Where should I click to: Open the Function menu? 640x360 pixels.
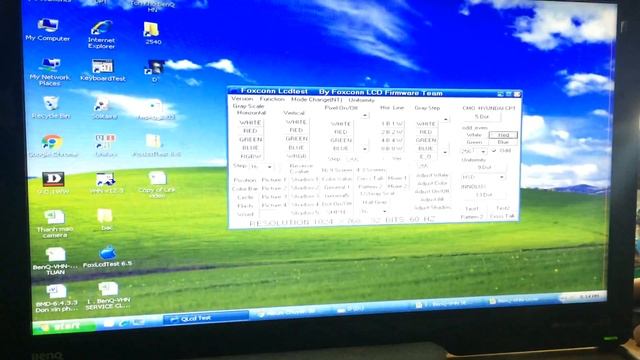coord(272,99)
